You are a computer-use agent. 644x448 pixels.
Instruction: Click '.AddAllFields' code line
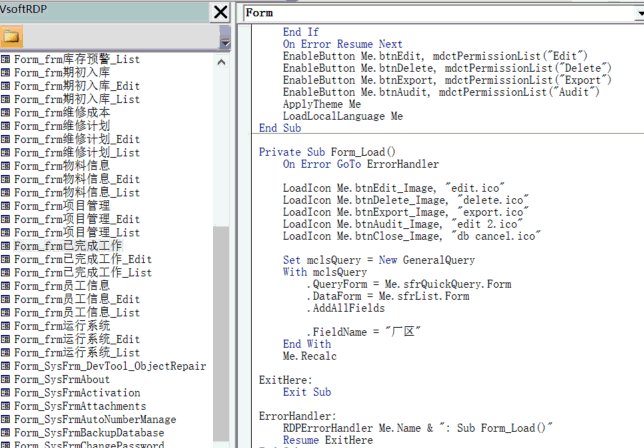346,308
